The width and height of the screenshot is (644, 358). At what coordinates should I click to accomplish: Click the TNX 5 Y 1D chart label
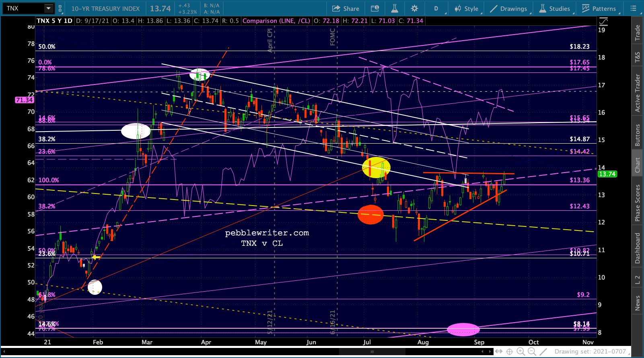(54, 21)
